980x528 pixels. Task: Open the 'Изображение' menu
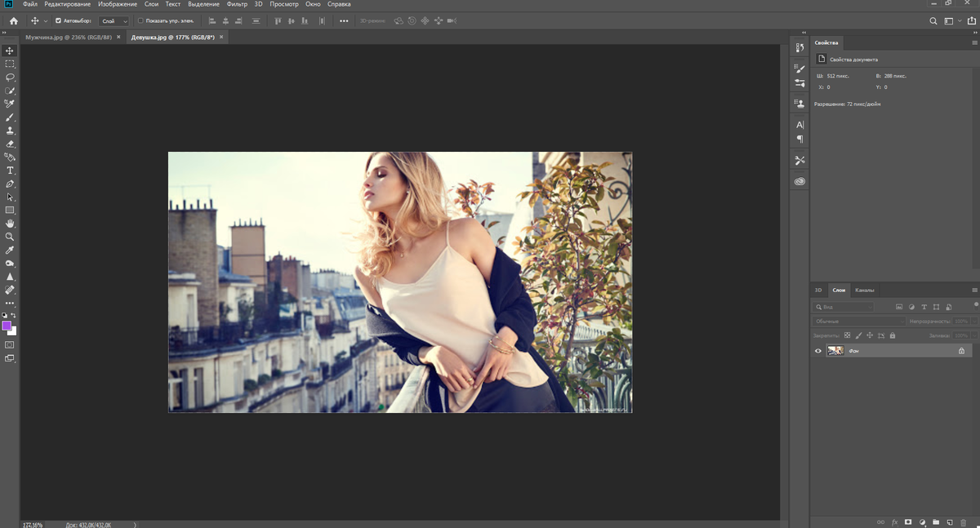pyautogui.click(x=118, y=4)
